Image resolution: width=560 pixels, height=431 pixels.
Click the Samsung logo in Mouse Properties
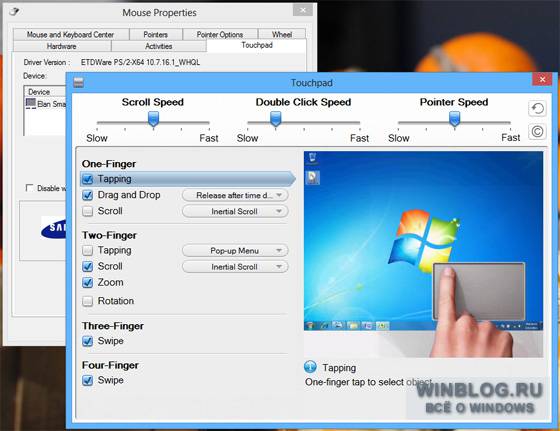[54, 227]
